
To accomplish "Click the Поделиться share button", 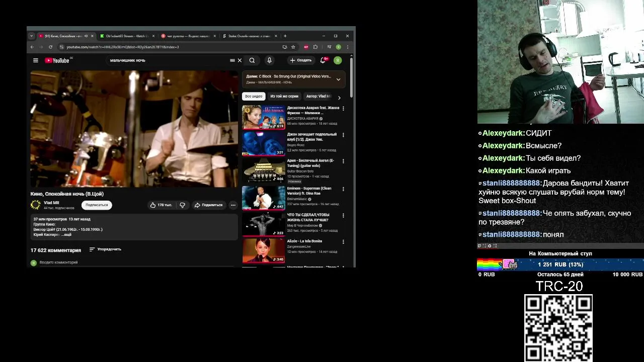I will click(208, 205).
